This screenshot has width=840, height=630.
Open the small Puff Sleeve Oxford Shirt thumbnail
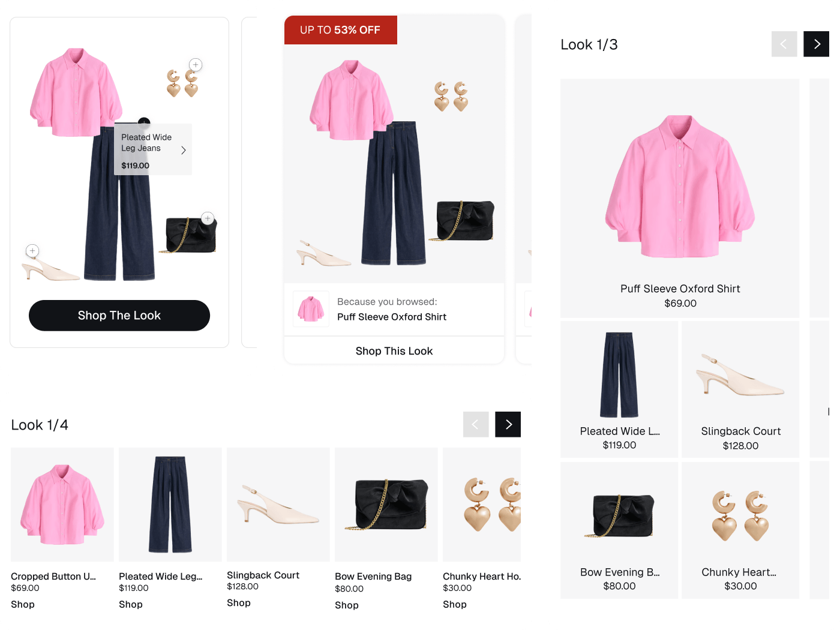point(311,309)
